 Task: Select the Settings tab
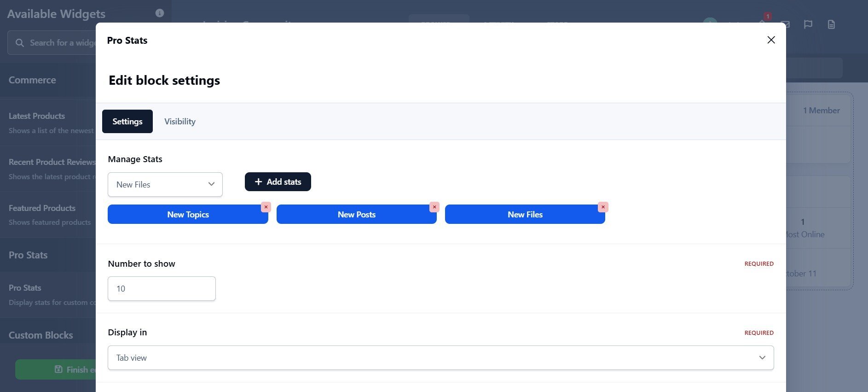[x=127, y=122]
